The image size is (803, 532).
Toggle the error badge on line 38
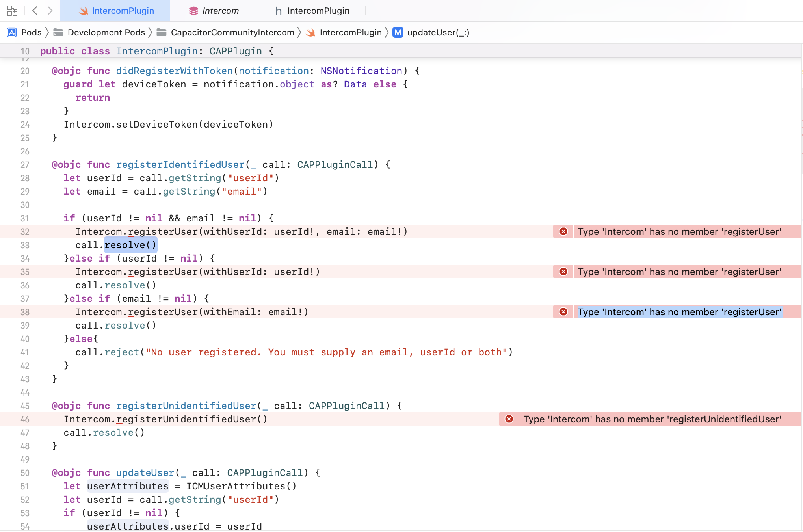tap(563, 312)
